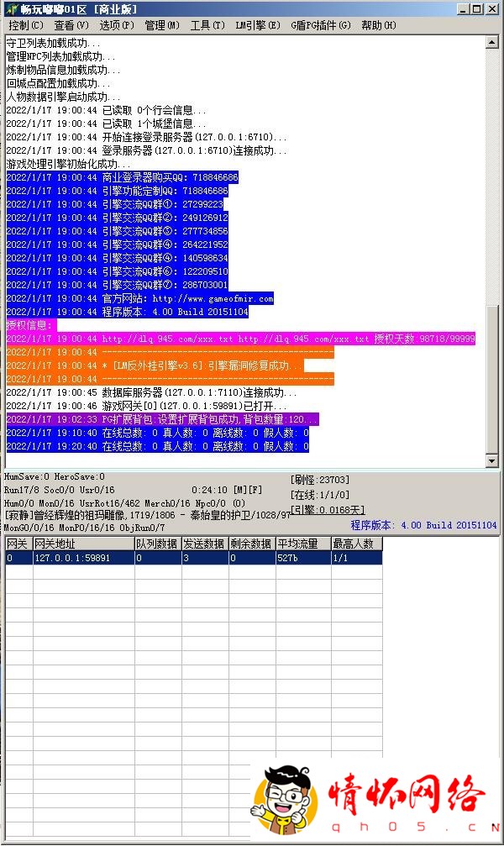504x846 pixels.
Task: Click the 队列数据 column header
Action: click(x=158, y=544)
